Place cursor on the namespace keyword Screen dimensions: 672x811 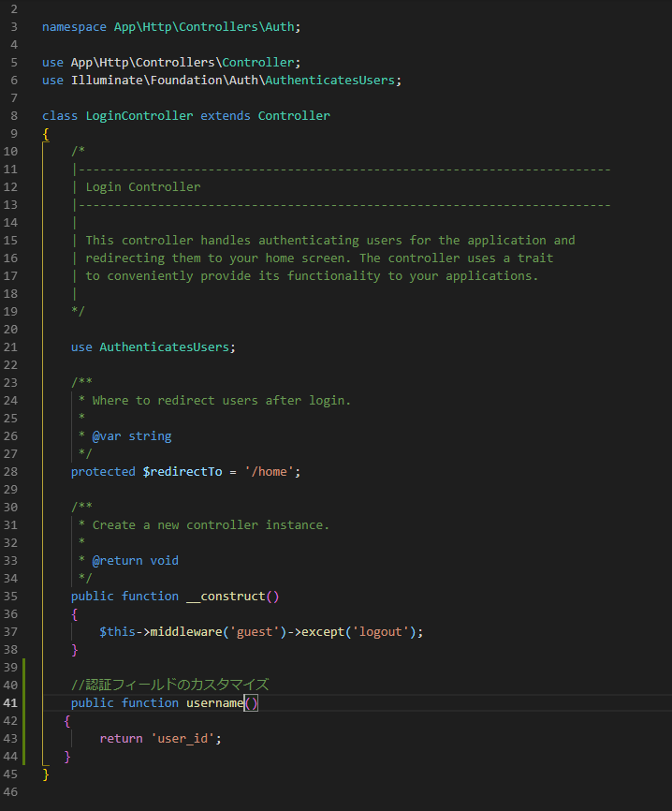pos(74,27)
